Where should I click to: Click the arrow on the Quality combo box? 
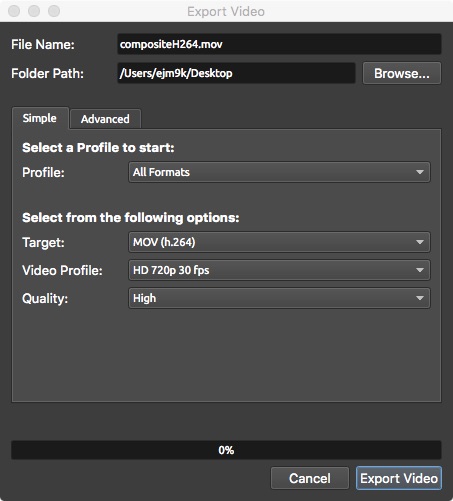420,298
